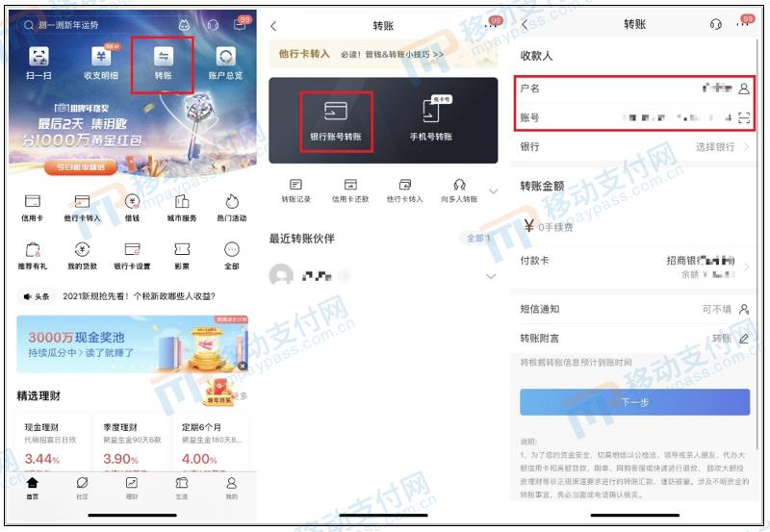Tap the 热门活动 hot activities icon
770x532 pixels.
(232, 201)
